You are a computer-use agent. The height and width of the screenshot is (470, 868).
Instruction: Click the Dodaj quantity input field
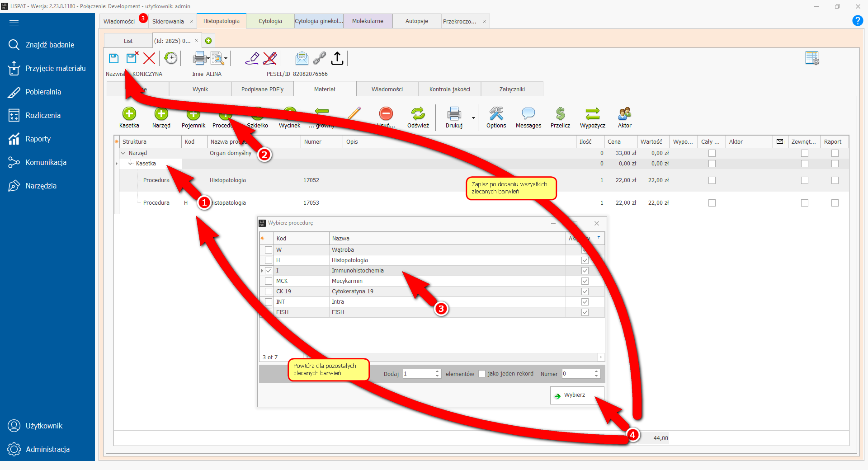coord(419,374)
